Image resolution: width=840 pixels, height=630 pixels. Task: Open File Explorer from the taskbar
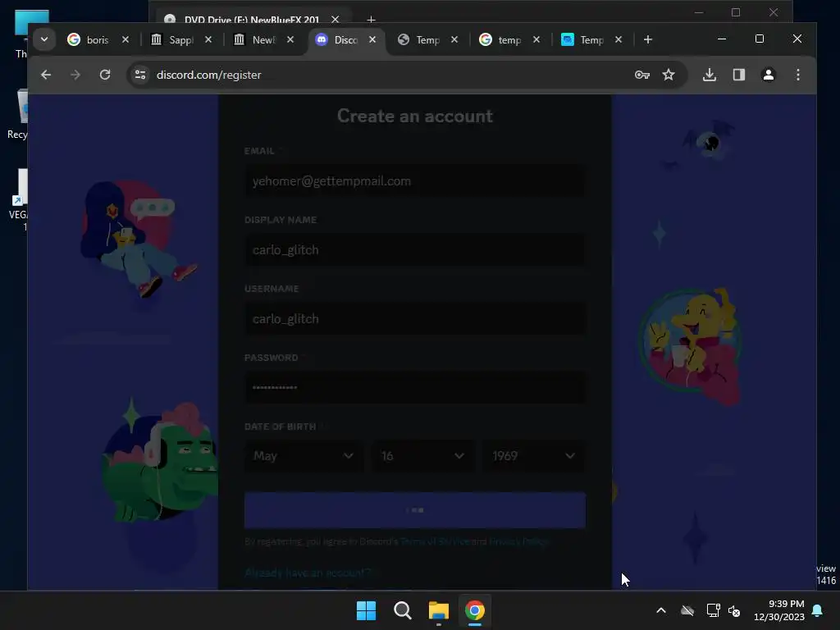(x=439, y=610)
